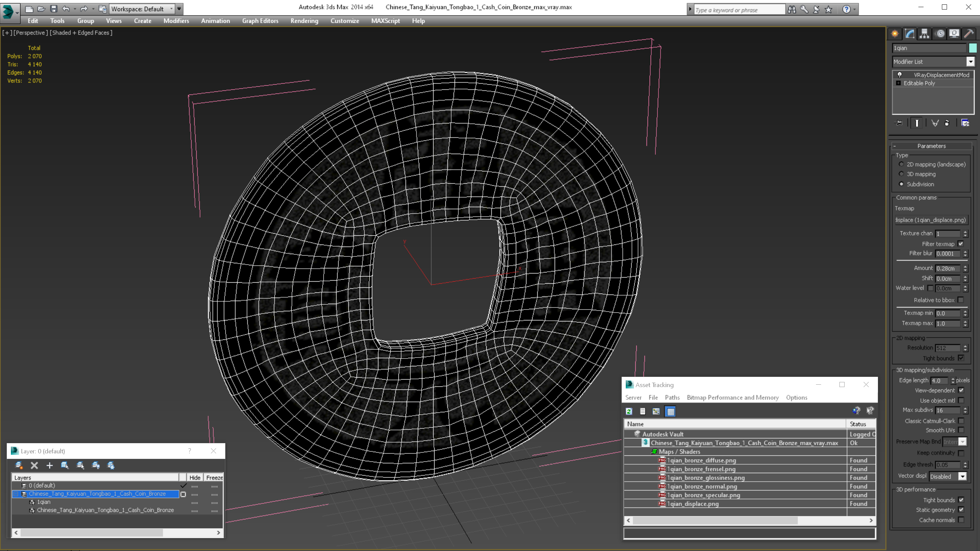Select 2D mapping (landscape) radio button
Viewport: 980px width, 551px height.
901,164
